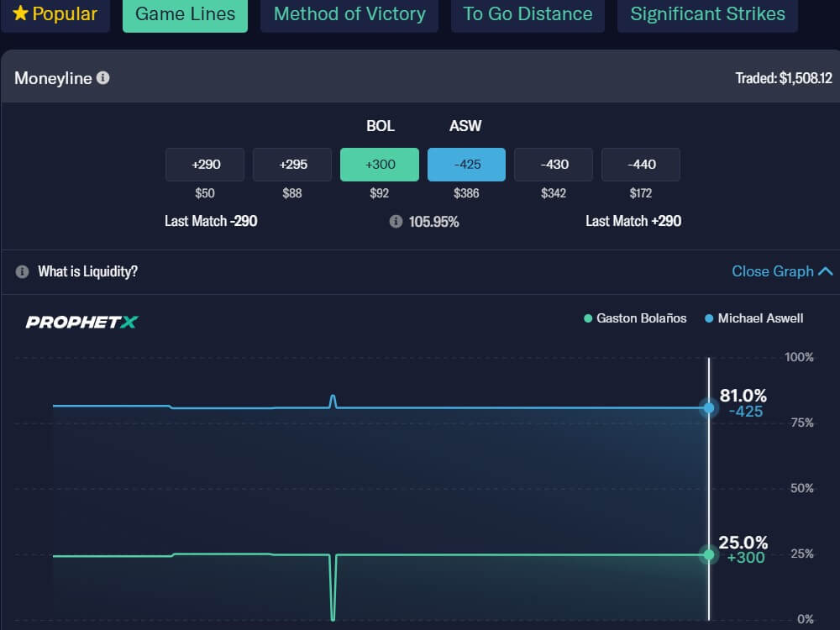Go to Significant Strikes tab
Image resolution: width=840 pixels, height=630 pixels.
tap(707, 14)
